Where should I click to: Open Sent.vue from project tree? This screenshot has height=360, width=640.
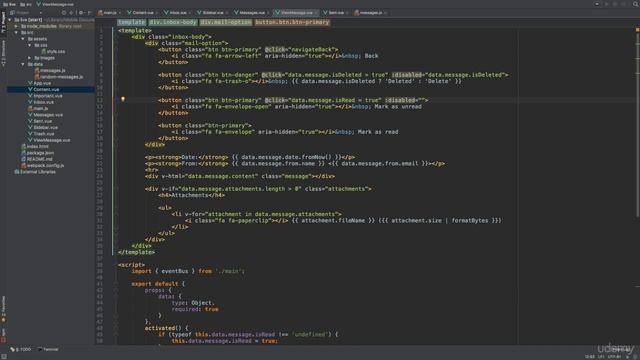click(40, 121)
